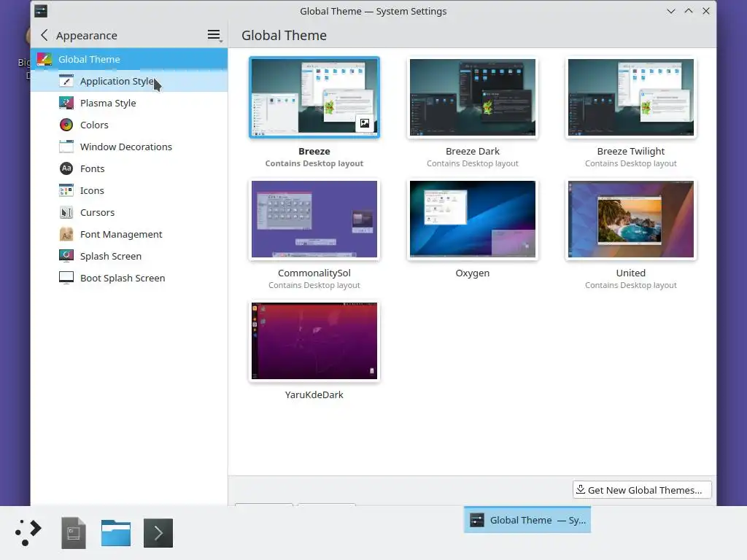
Task: Click the Icons category icon
Action: tap(66, 190)
